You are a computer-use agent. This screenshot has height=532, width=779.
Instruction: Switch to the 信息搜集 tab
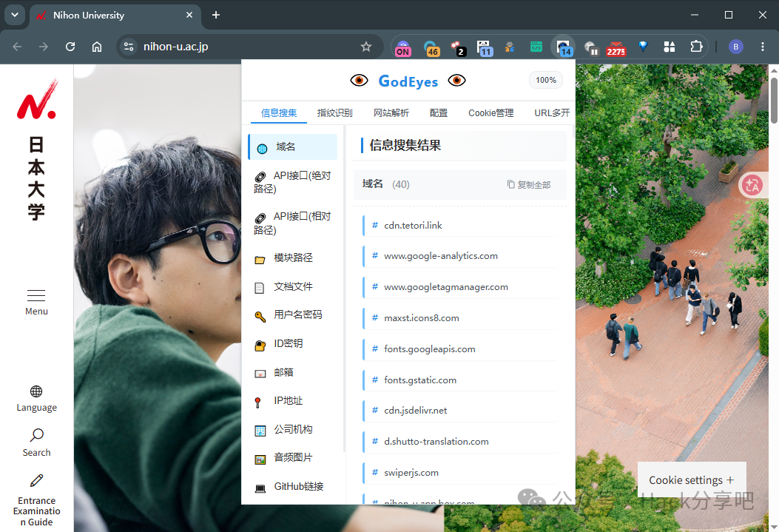point(279,113)
